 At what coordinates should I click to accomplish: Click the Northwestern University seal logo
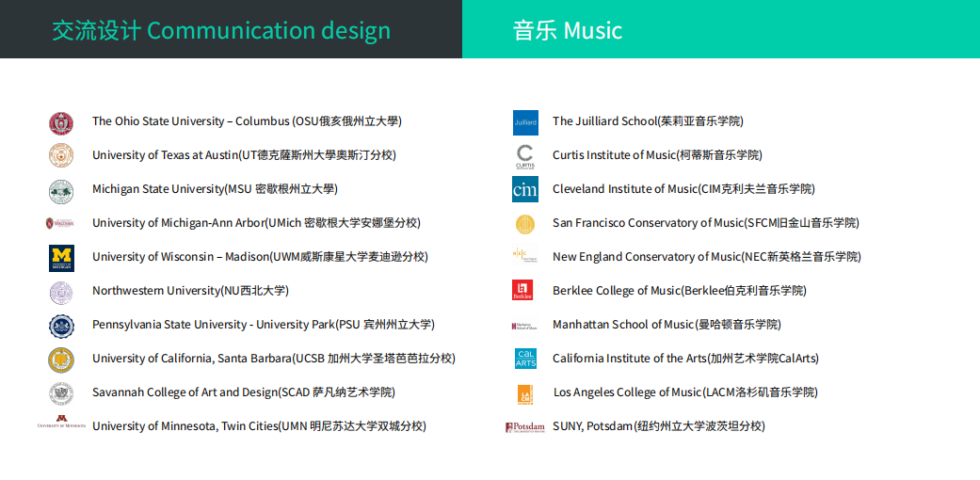[61, 293]
